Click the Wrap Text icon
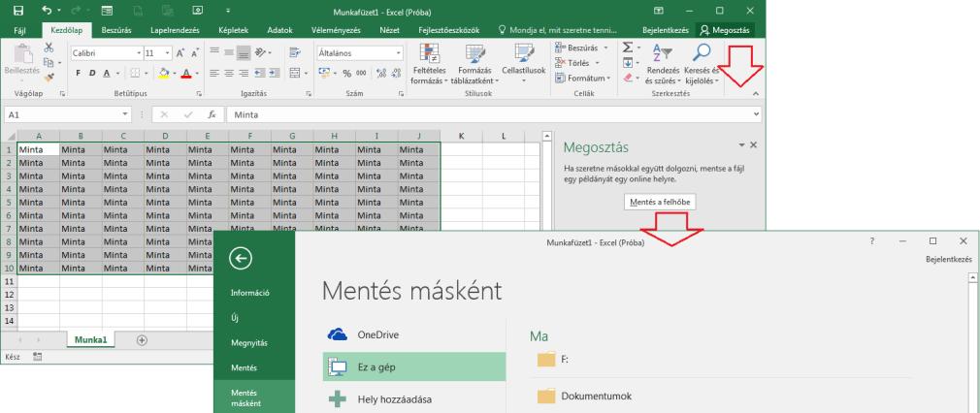Screen dimensions: 980x413 [295, 52]
